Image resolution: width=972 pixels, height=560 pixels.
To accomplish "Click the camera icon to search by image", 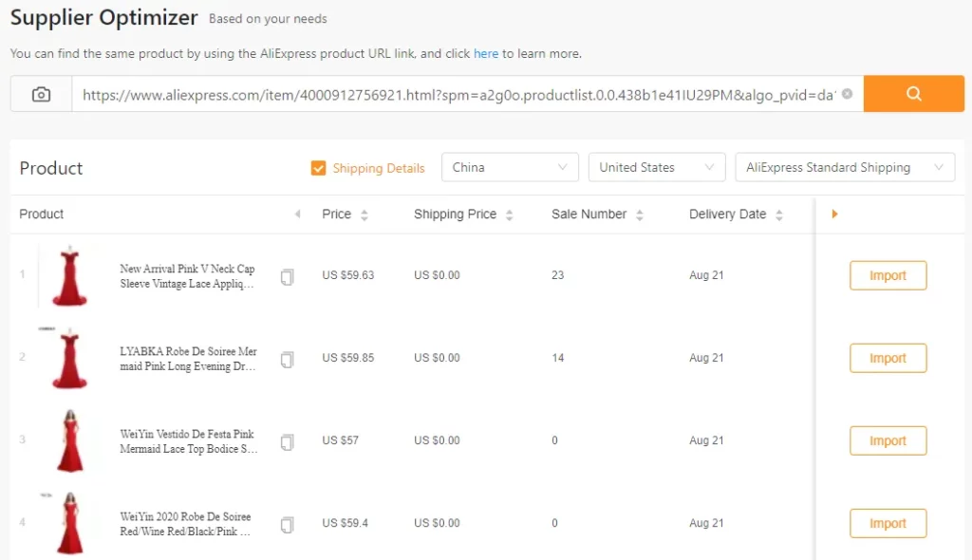I will click(40, 93).
